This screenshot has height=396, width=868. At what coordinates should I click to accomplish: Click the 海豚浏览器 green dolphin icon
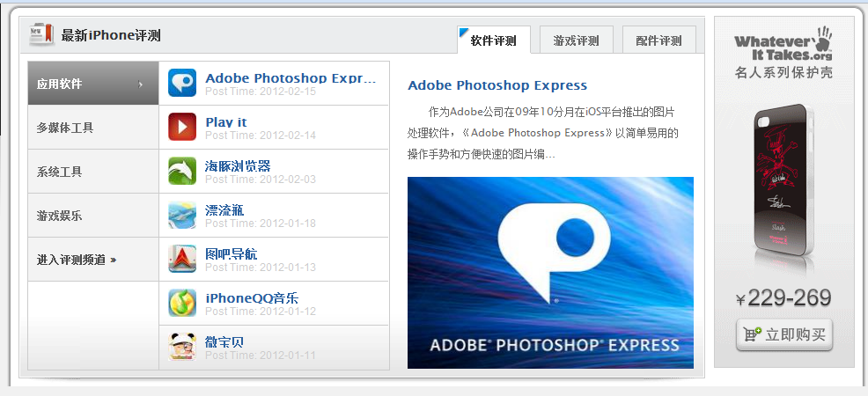click(182, 171)
